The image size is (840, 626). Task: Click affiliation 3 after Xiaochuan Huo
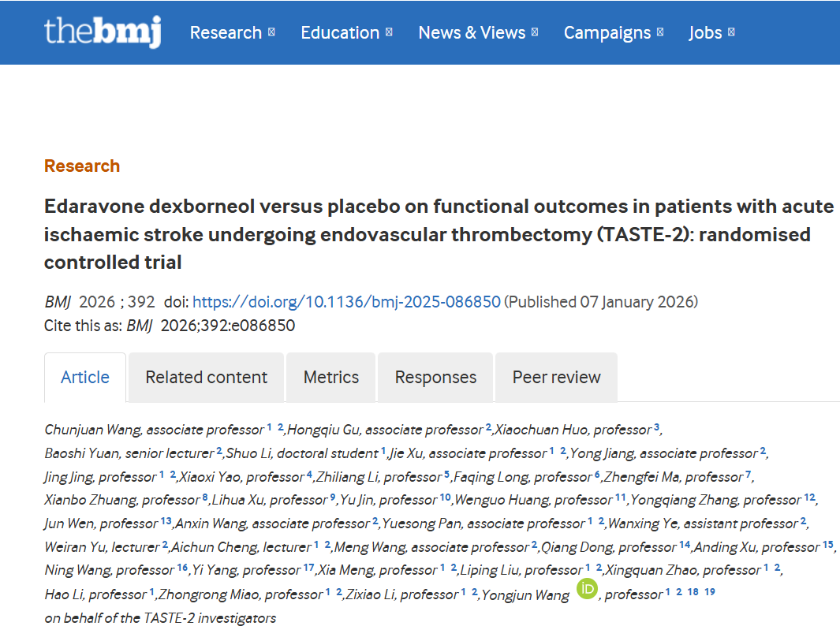coord(656,427)
